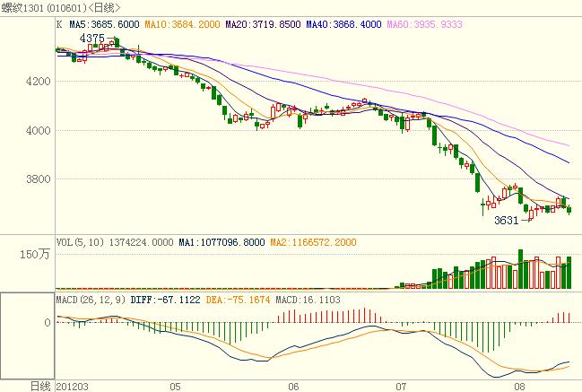582x392 pixels.
Task: Click the 06 month axis label
Action: pyautogui.click(x=292, y=386)
